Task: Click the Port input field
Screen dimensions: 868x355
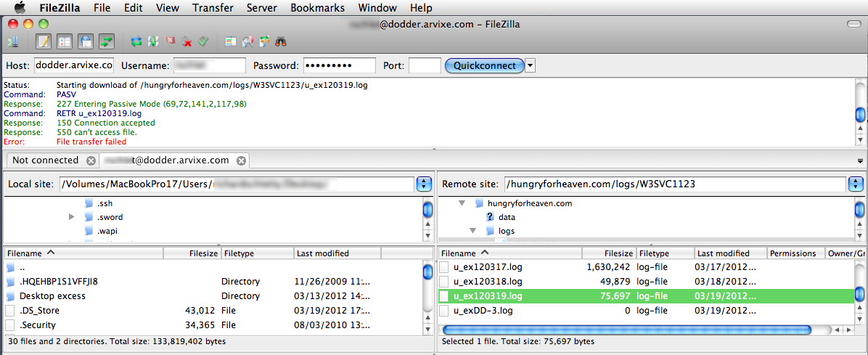Action: [x=425, y=65]
